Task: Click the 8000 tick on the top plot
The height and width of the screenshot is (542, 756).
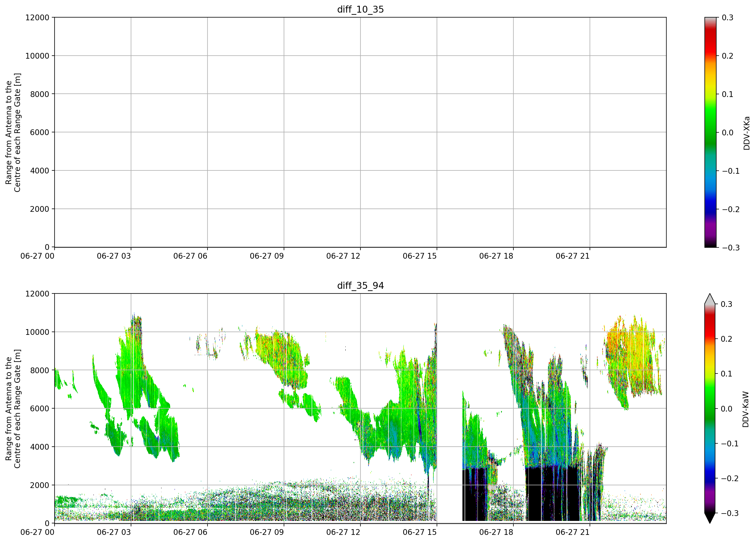Action: (40, 94)
